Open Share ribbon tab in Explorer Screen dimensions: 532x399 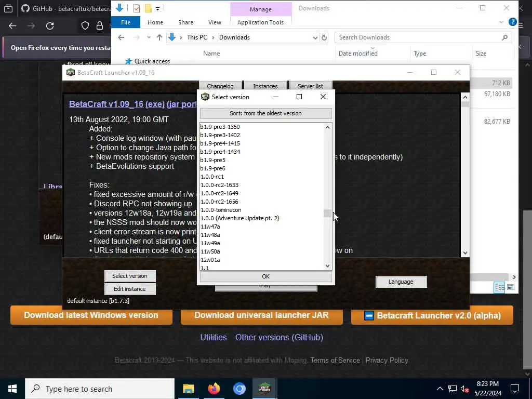(x=185, y=22)
